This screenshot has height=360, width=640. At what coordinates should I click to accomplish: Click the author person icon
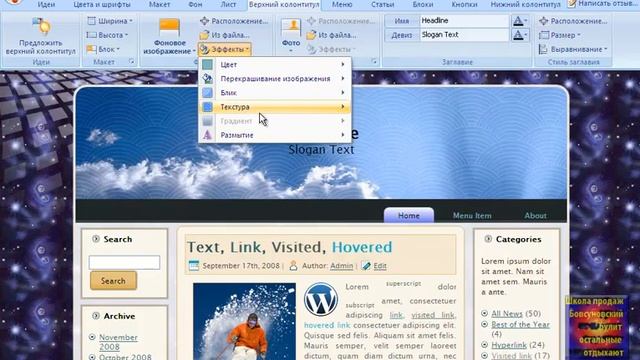click(293, 266)
